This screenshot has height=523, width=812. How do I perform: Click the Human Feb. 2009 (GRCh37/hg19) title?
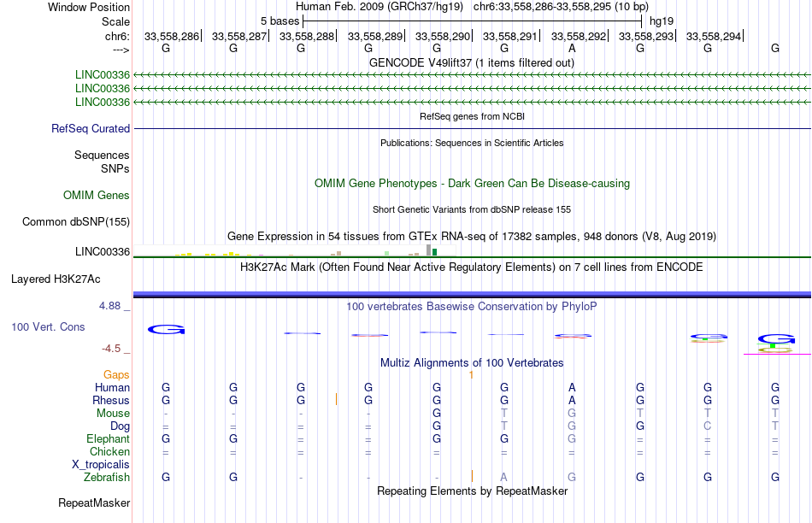pos(380,7)
